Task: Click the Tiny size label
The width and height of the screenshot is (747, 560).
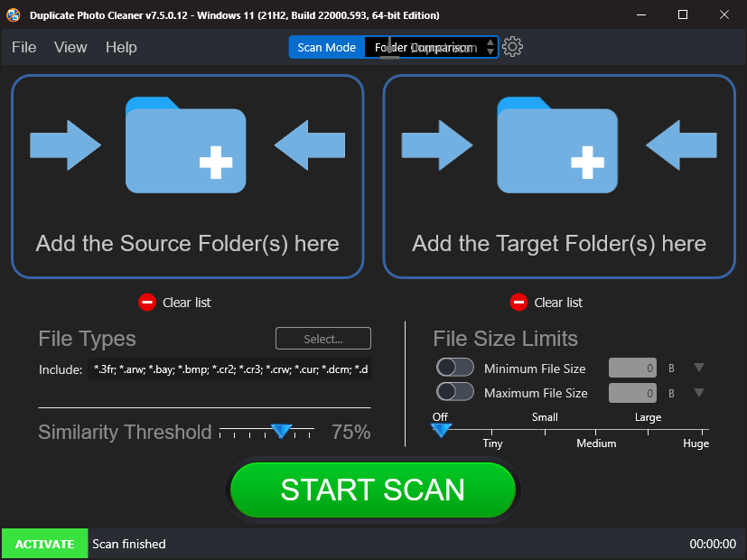Action: [492, 443]
